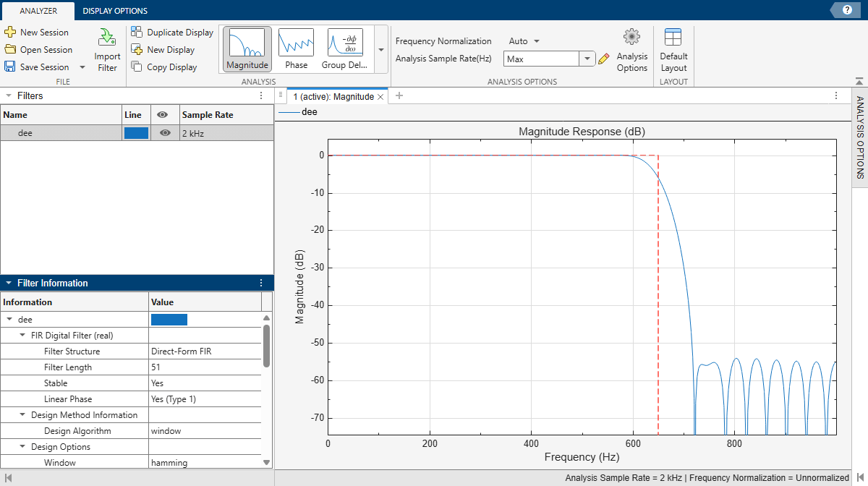Collapse the dee tree node

[x=9, y=319]
